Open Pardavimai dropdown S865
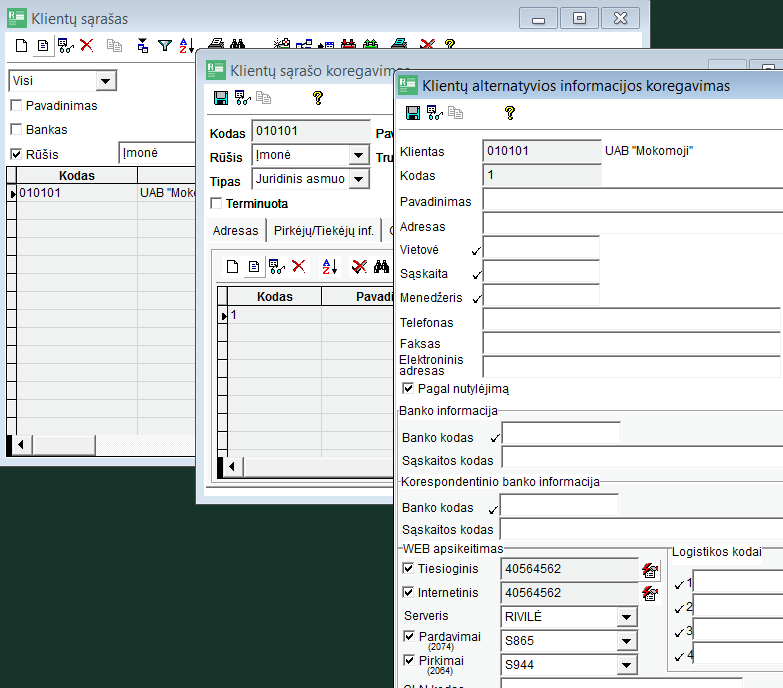 [626, 641]
